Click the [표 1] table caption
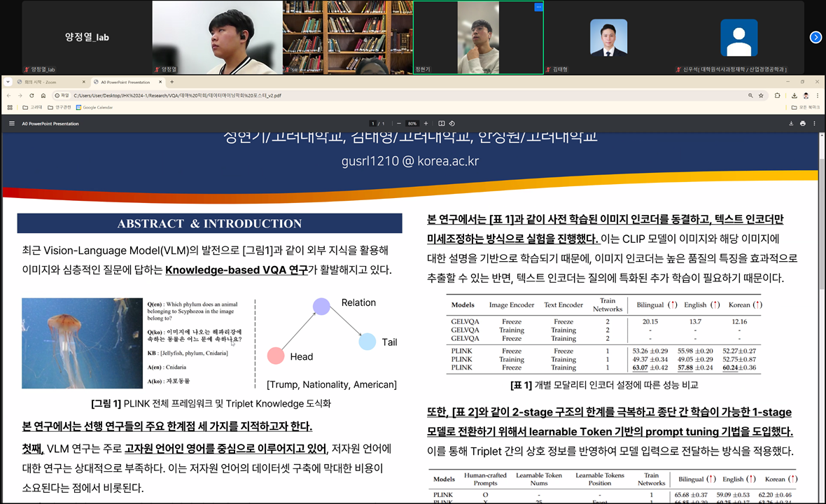This screenshot has width=826, height=504. point(603,386)
